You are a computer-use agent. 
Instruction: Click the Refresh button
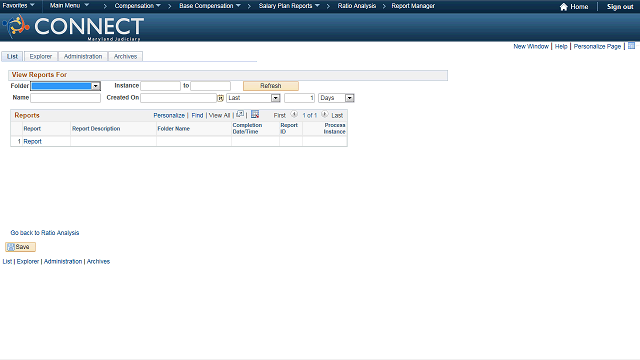click(271, 86)
